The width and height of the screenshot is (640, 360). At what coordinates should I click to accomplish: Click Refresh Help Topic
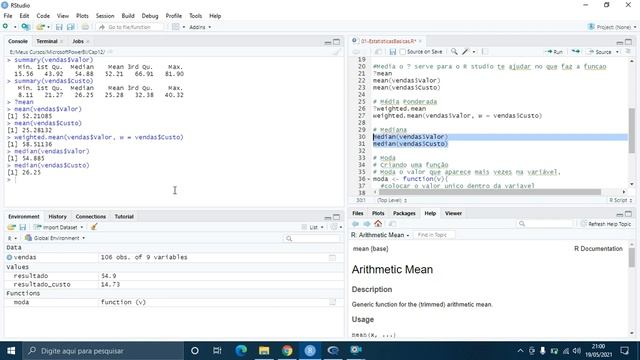click(x=606, y=224)
